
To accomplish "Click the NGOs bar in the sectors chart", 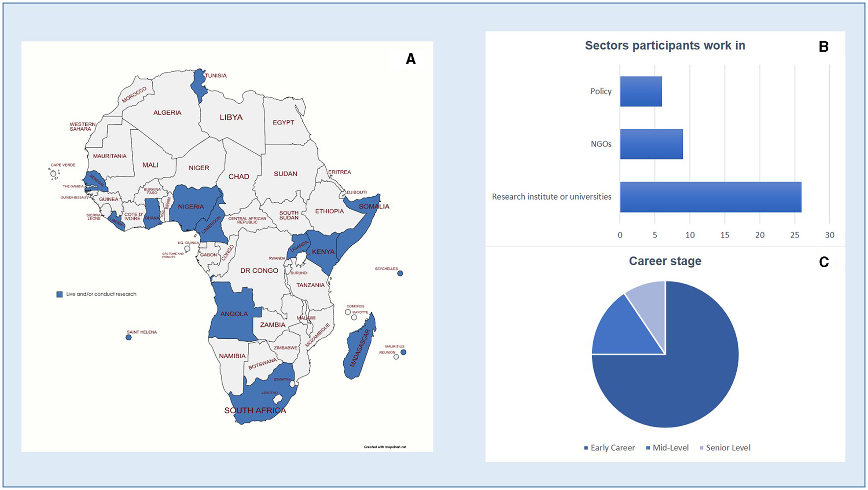I will (651, 144).
